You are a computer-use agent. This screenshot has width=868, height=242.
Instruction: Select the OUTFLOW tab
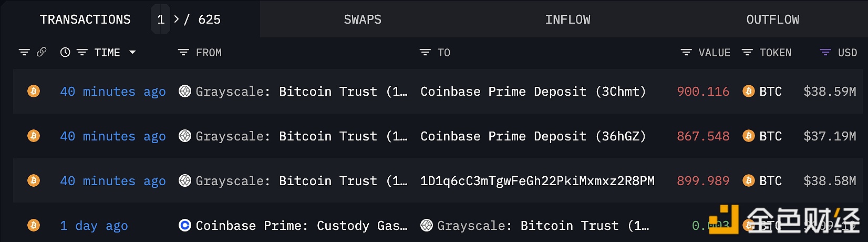point(772,19)
